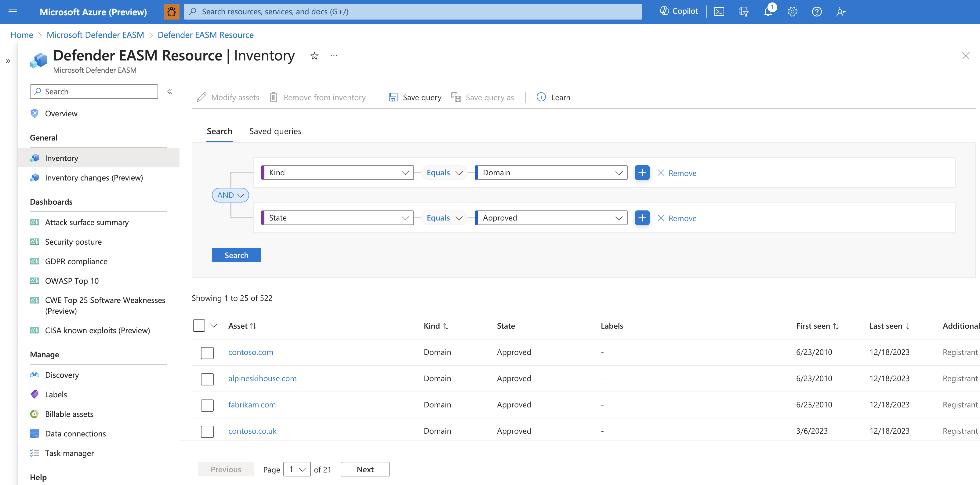Open the Data connections section
This screenshot has width=980, height=485.
75,434
